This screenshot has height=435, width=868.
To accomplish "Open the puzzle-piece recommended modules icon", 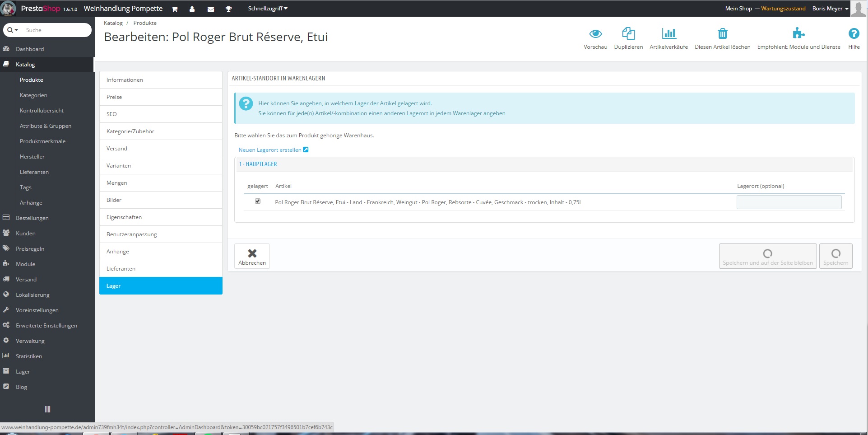I will (798, 33).
